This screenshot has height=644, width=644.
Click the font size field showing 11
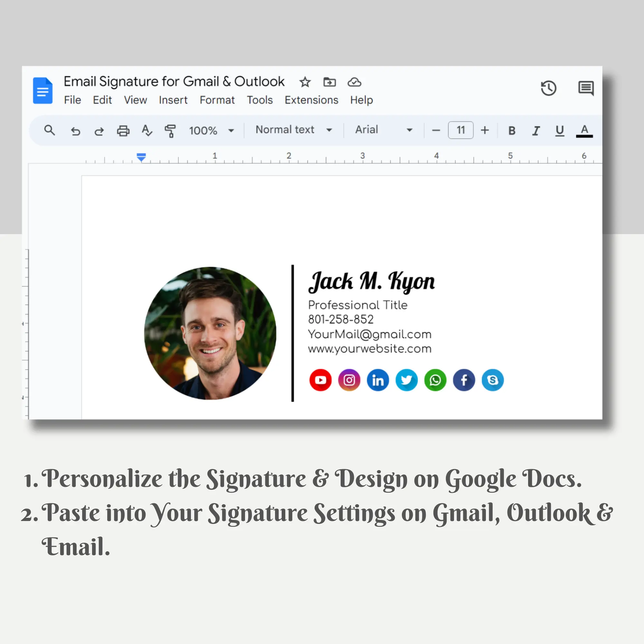460,130
